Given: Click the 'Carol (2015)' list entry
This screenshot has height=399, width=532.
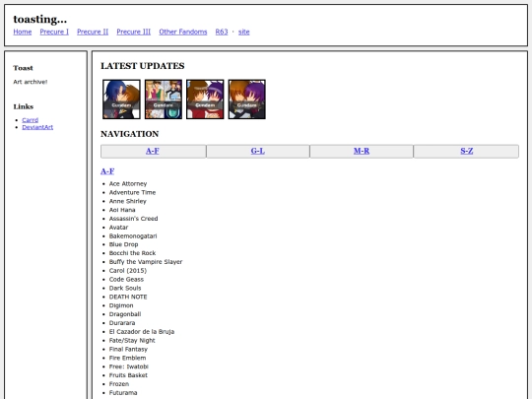Looking at the screenshot, I should pyautogui.click(x=128, y=271).
